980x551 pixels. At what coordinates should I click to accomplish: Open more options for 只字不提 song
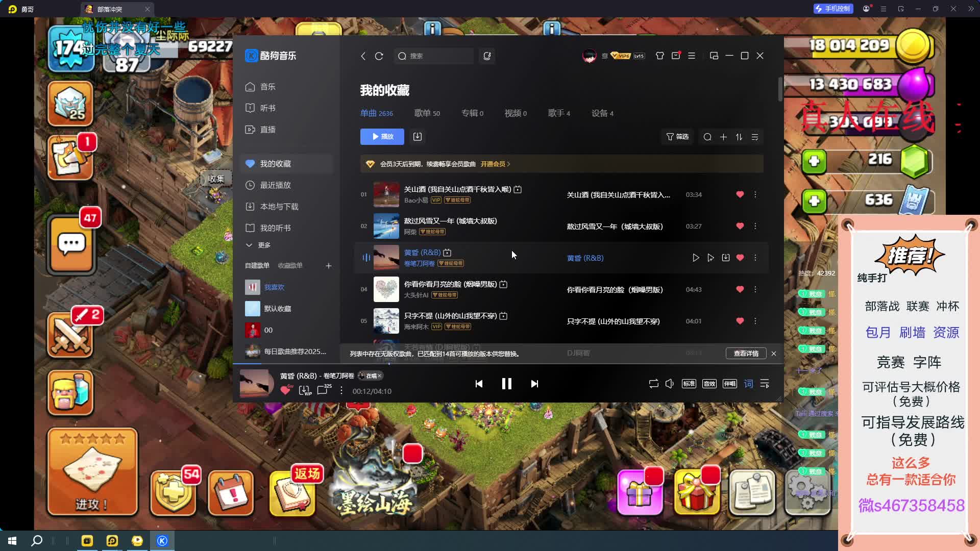755,321
